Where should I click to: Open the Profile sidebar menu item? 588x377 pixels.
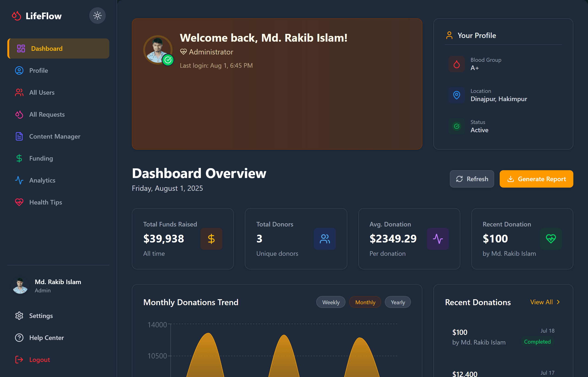tap(38, 70)
